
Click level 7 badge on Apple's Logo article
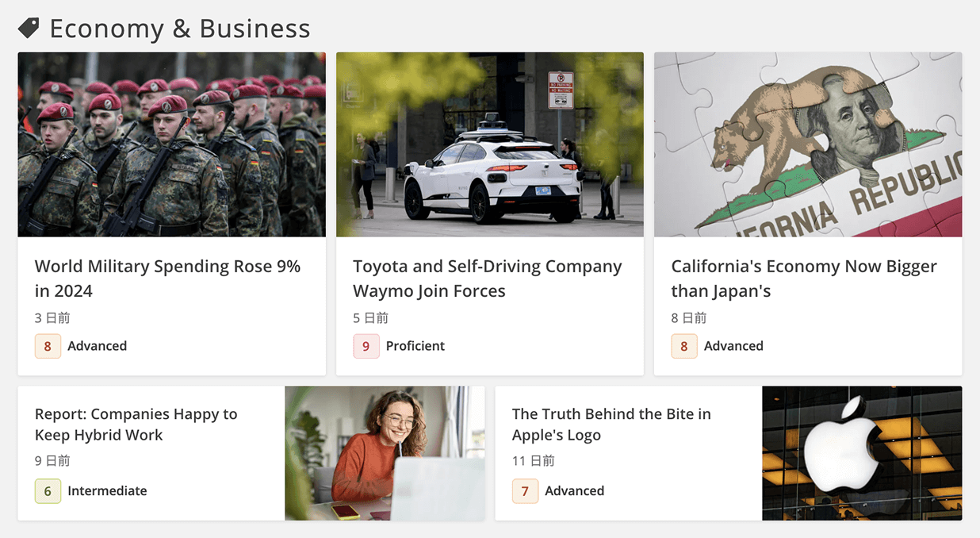[x=524, y=490]
